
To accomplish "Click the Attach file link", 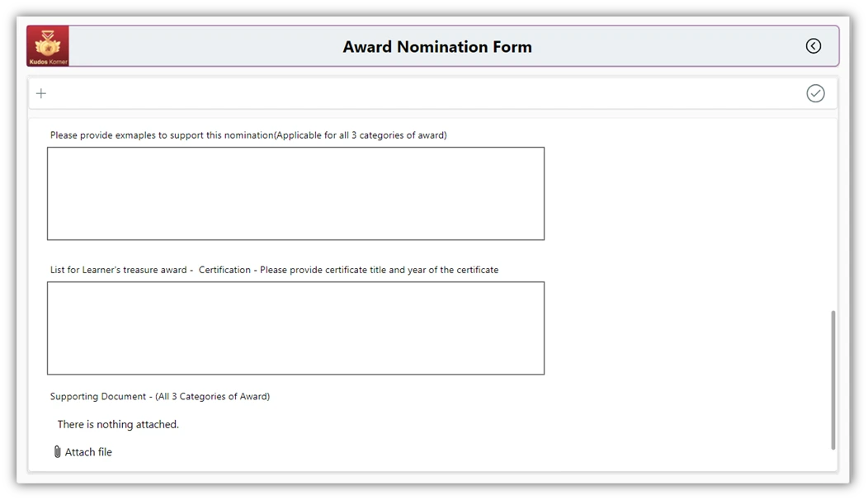I will tap(88, 452).
